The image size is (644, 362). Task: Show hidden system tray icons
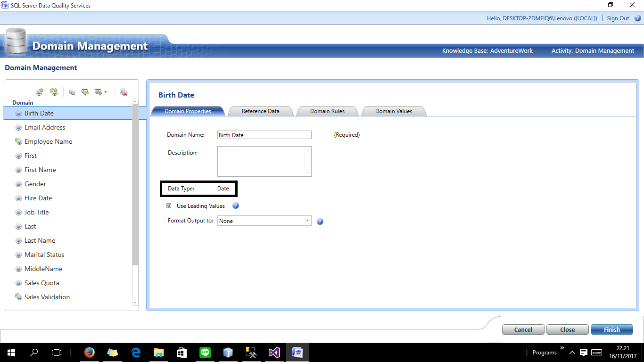click(572, 352)
